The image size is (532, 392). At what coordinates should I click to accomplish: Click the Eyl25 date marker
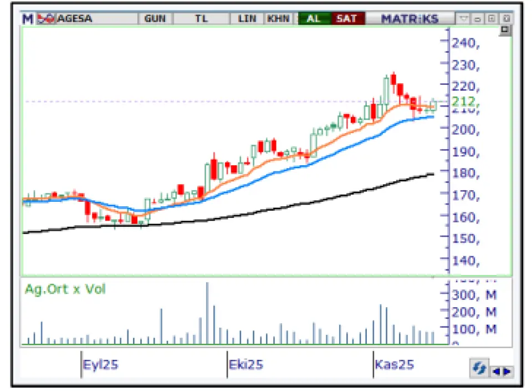click(x=100, y=365)
